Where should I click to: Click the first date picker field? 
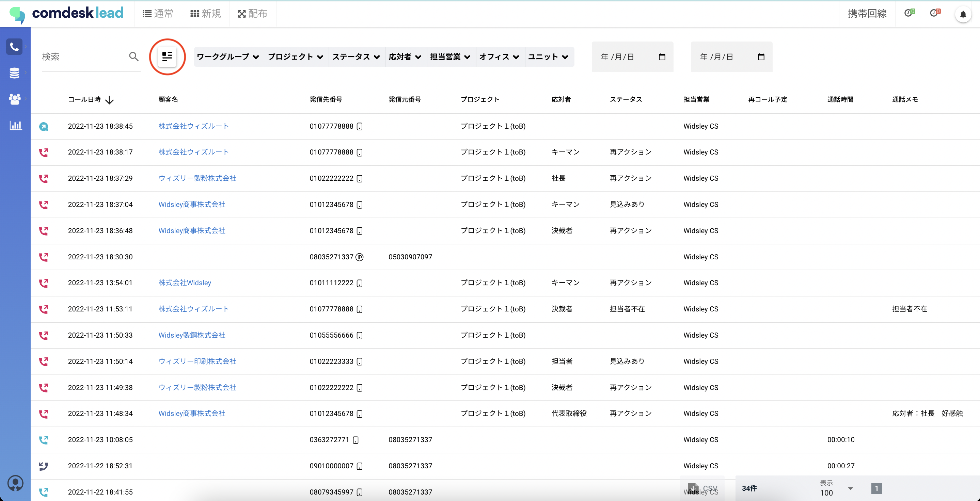(632, 57)
